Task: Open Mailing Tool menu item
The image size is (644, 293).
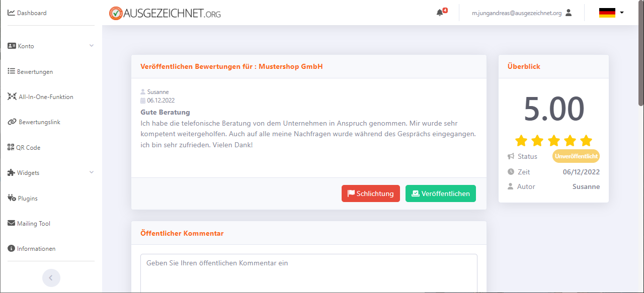Action: tap(34, 224)
